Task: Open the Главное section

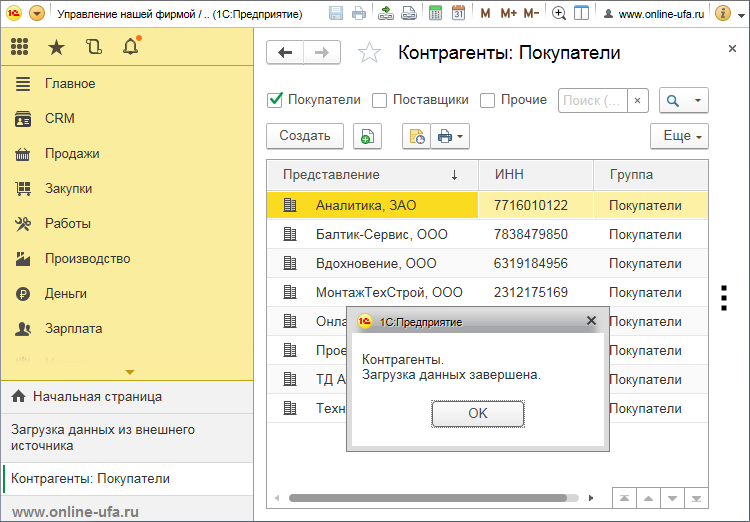Action: pyautogui.click(x=127, y=84)
